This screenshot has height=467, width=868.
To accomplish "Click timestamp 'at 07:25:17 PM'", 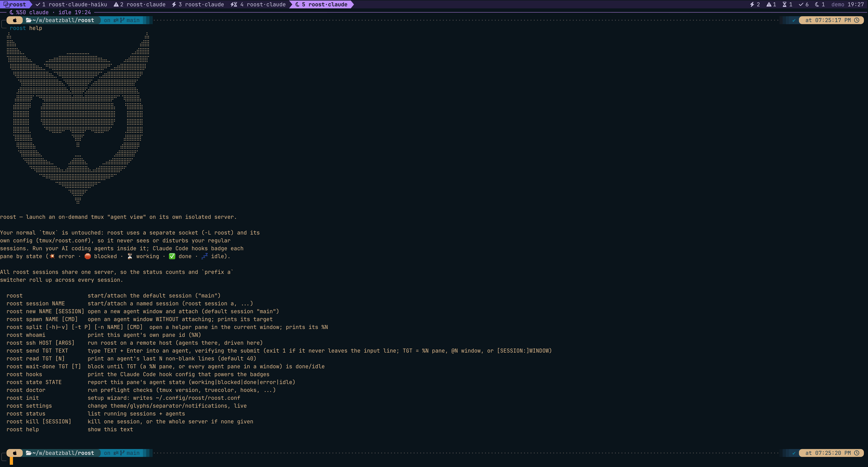I will [x=828, y=20].
